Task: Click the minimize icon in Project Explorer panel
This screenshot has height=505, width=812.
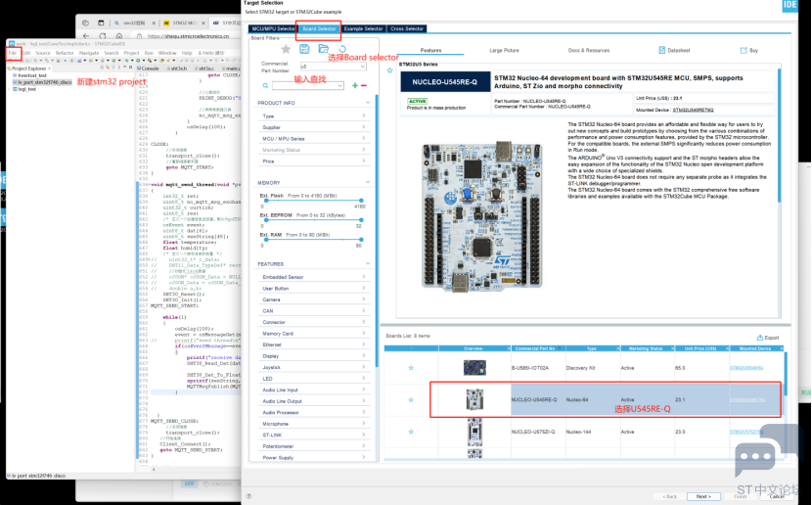Action: pyautogui.click(x=124, y=68)
